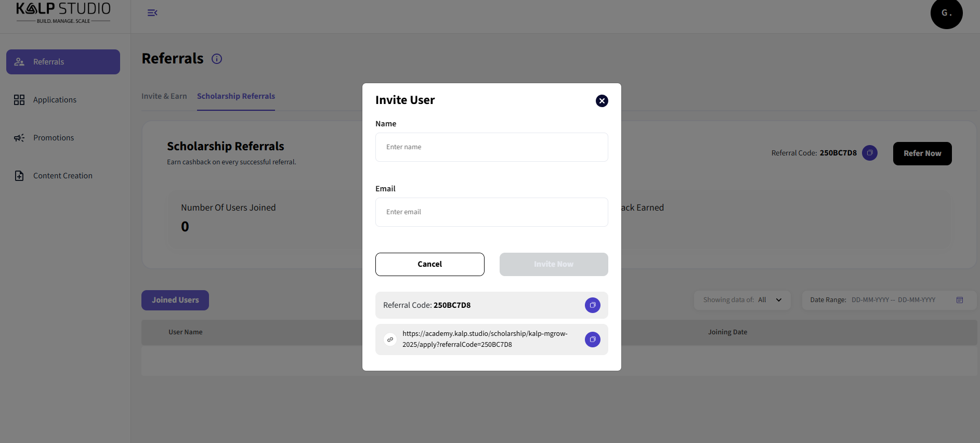Click the Refer Now button

coord(922,153)
